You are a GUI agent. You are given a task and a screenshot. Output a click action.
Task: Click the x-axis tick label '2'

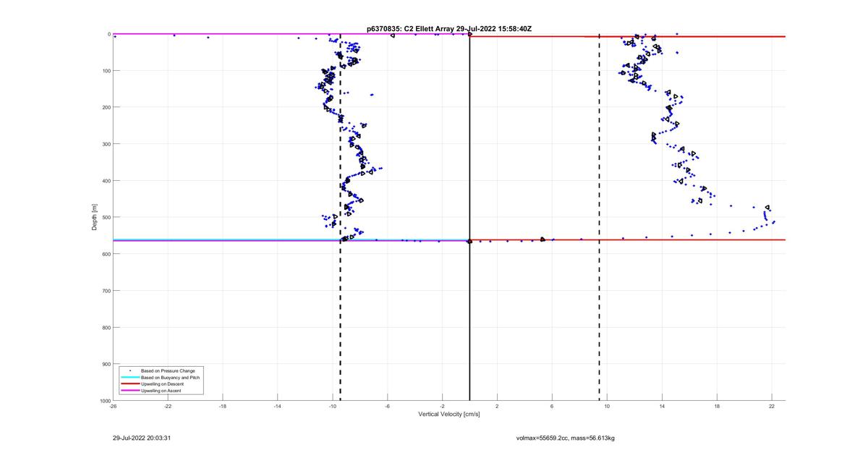pos(498,407)
